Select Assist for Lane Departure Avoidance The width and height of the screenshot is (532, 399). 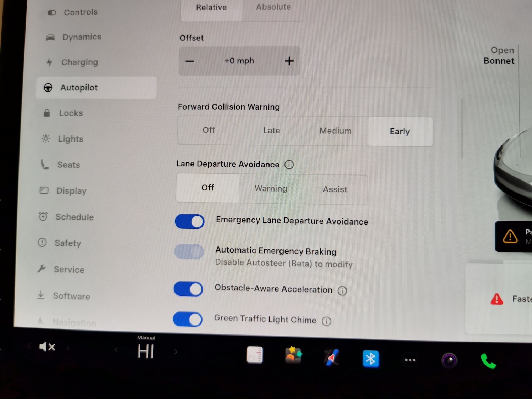pos(335,189)
